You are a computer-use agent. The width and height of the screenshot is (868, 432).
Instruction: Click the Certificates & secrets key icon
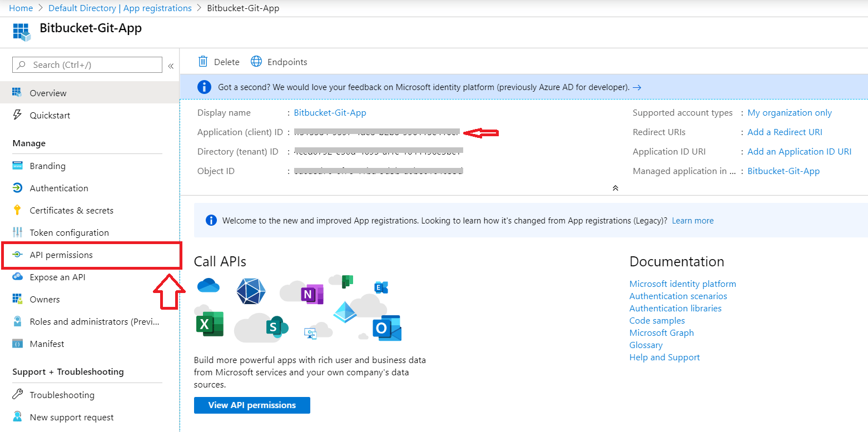tap(17, 210)
